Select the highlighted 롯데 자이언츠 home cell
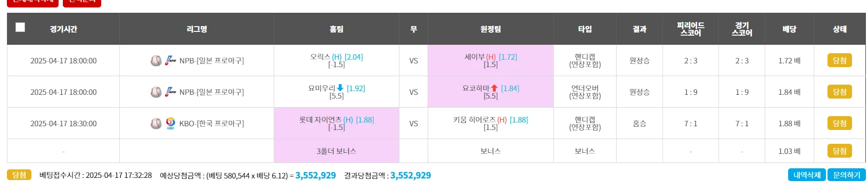Viewport: 868px width, 196px height. tap(337, 123)
